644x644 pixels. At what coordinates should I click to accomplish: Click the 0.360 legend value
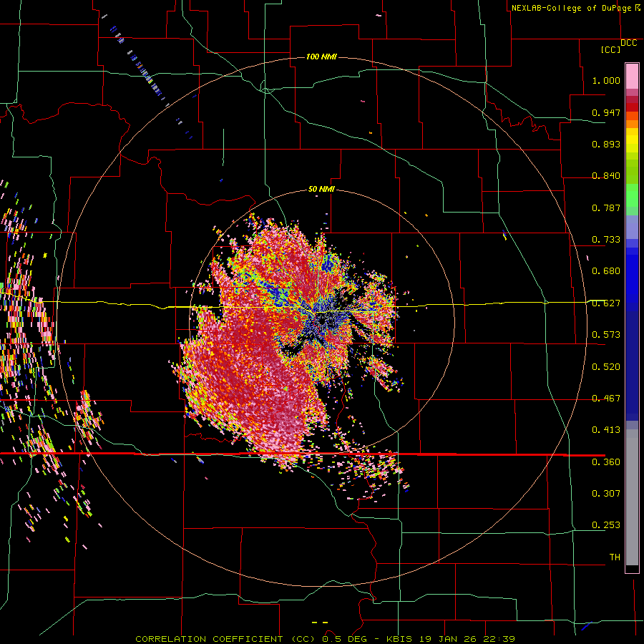[606, 462]
